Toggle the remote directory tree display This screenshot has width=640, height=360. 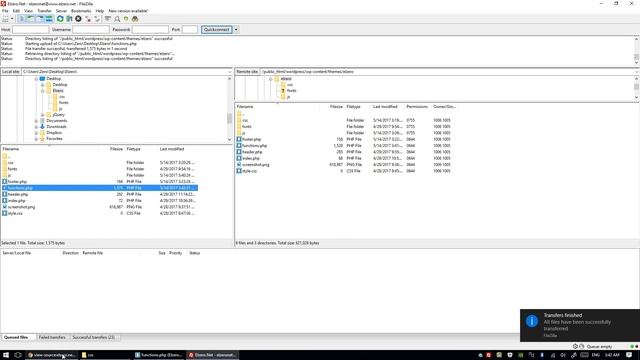click(x=40, y=19)
